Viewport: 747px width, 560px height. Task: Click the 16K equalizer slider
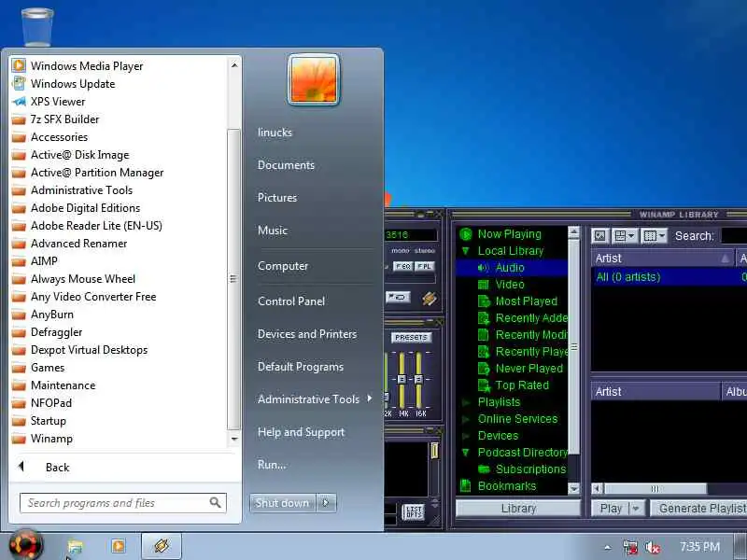[418, 380]
